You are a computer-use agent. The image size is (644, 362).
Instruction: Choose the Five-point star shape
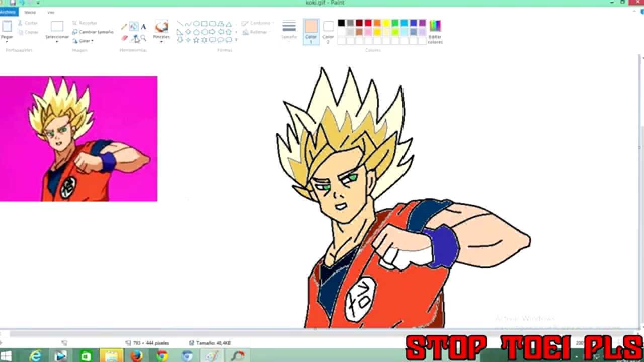(196, 40)
